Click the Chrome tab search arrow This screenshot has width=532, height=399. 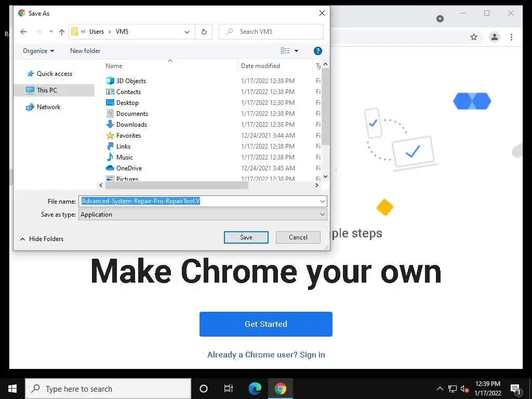pyautogui.click(x=440, y=19)
